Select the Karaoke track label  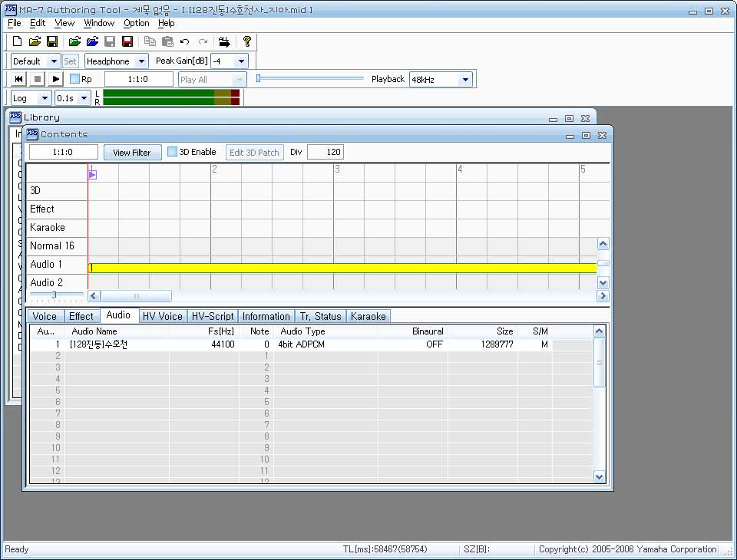tap(56, 227)
